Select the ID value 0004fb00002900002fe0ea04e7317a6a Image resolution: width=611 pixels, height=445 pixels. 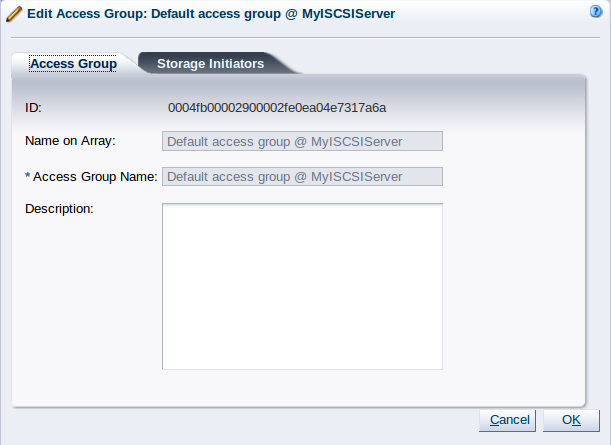tap(277, 108)
